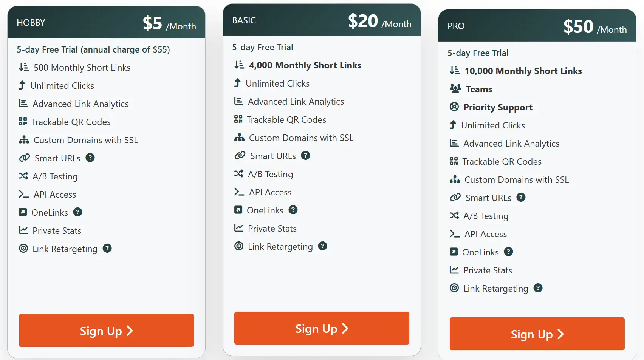Click Priority Support lifebuoy icon
The width and height of the screenshot is (644, 360).
454,107
